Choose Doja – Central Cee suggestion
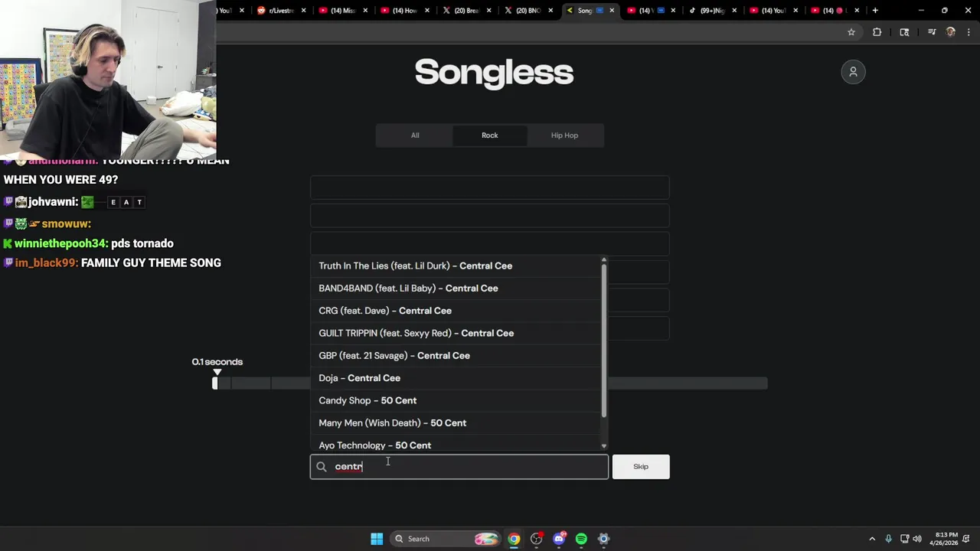 (456, 378)
